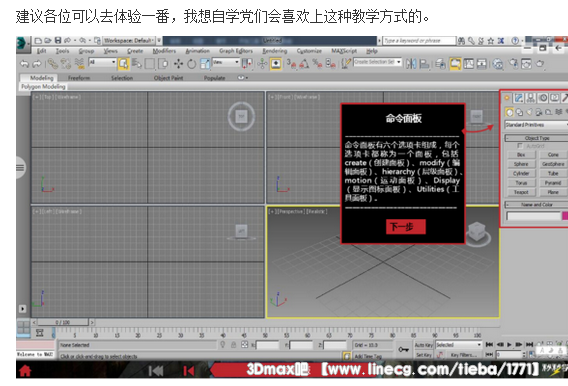The image size is (568, 386).
Task: Collapse the Object Type rollout
Action: tap(537, 138)
